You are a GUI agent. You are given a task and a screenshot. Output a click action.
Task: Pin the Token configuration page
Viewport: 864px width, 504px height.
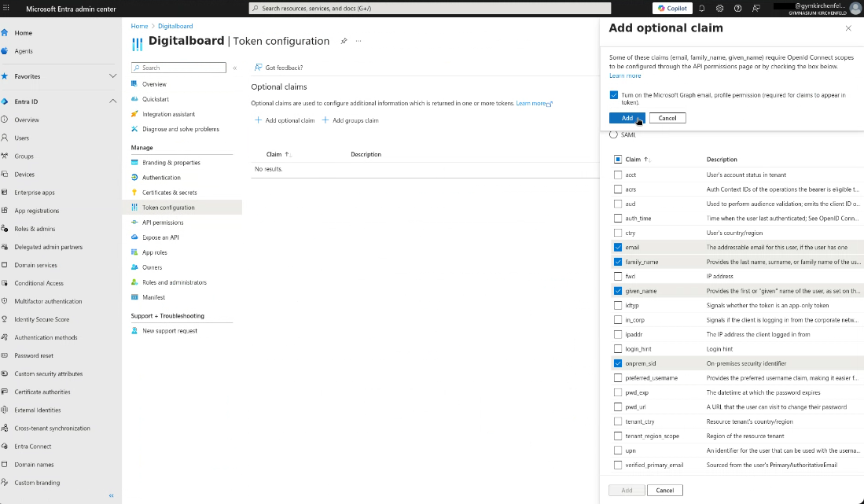click(x=344, y=41)
